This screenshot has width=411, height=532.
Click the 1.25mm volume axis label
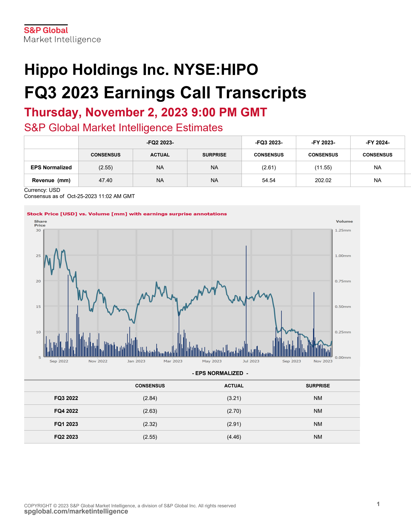(x=343, y=230)
